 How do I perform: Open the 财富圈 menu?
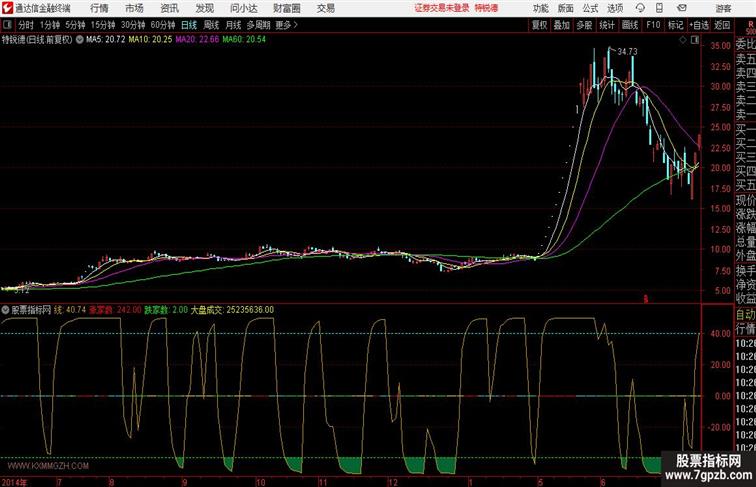pos(286,8)
